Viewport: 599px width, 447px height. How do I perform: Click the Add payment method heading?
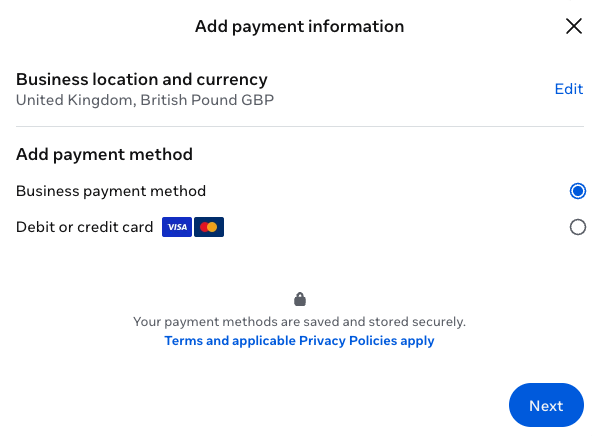click(x=104, y=155)
